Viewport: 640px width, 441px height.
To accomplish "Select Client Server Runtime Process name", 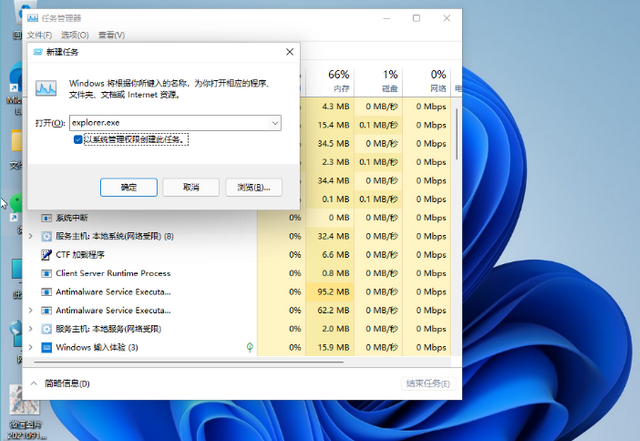I will point(113,273).
